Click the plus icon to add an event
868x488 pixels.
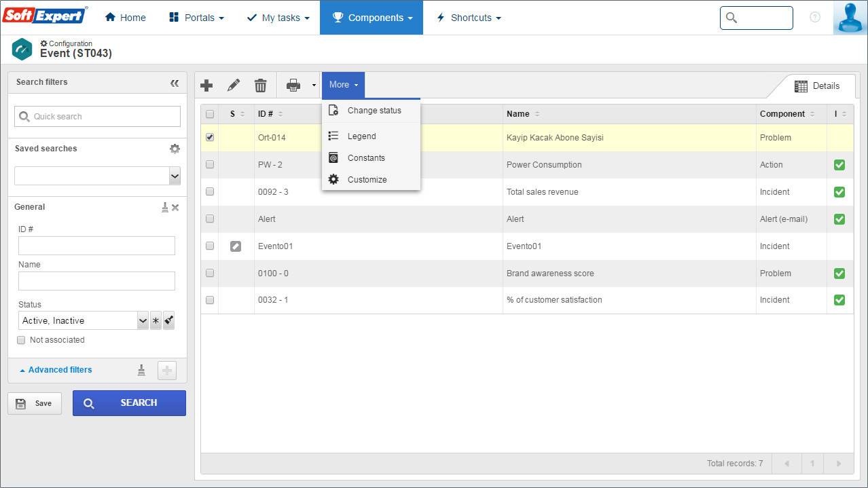(206, 86)
